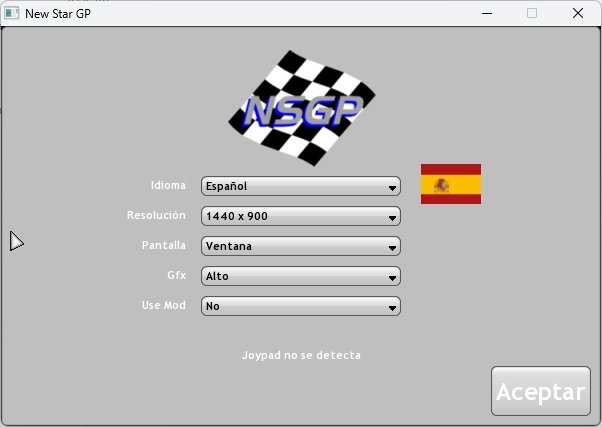
Task: Click the Pantalla label
Action: [x=163, y=246]
